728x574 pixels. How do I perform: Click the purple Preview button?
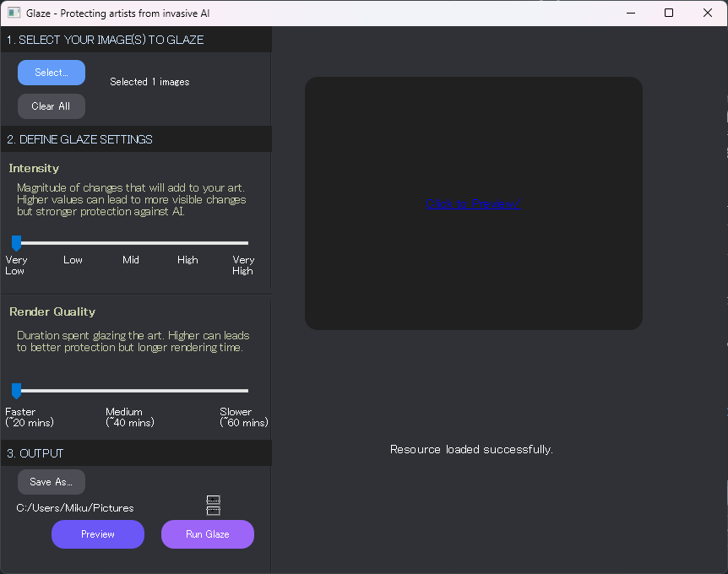pos(98,534)
